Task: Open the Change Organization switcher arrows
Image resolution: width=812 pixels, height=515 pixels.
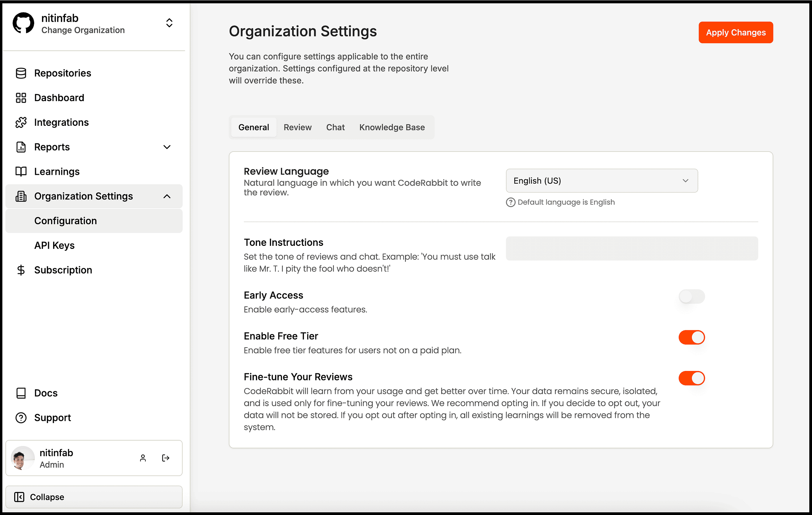Action: tap(169, 23)
